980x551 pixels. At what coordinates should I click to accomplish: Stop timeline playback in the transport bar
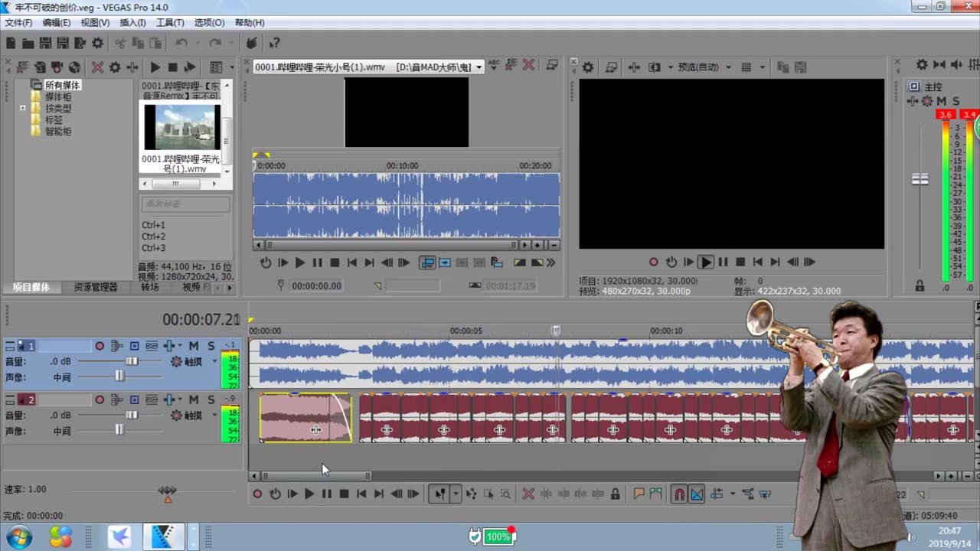tap(345, 494)
